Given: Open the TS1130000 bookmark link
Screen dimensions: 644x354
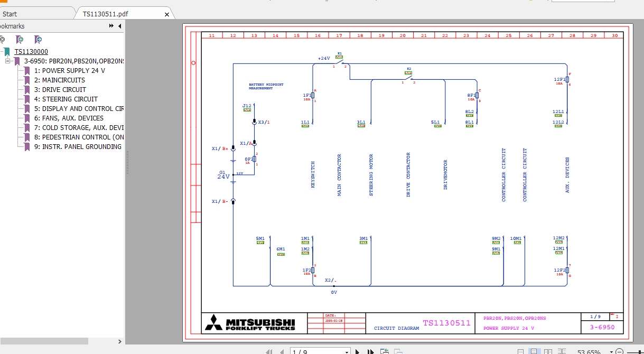Looking at the screenshot, I should [31, 51].
